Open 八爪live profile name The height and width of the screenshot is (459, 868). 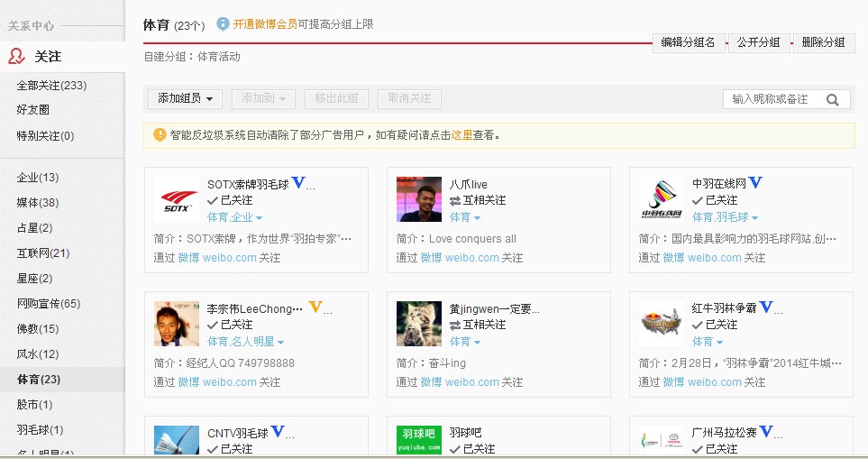(469, 184)
